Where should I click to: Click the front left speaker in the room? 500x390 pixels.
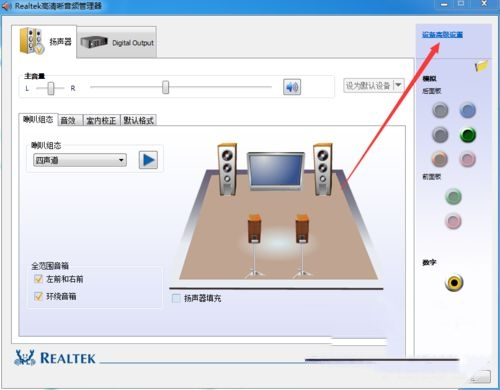[227, 169]
